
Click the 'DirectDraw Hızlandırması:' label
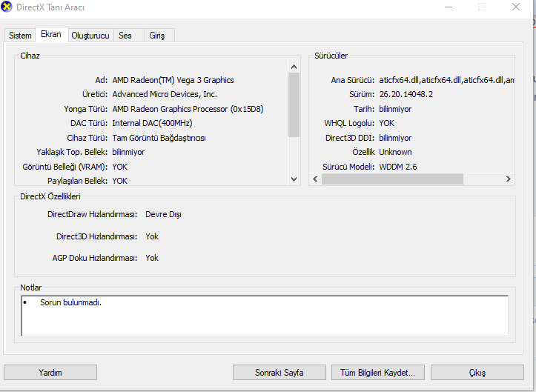point(92,215)
